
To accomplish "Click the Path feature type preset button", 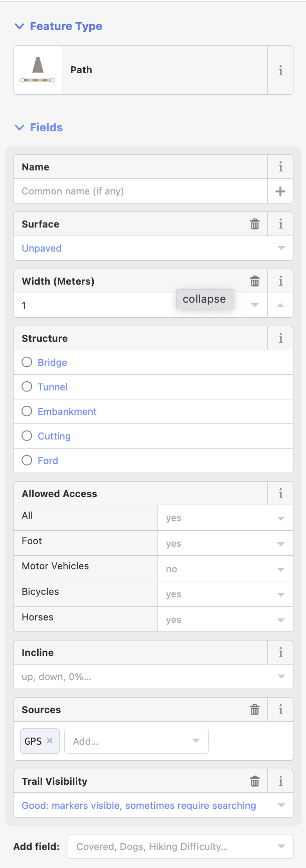I will pos(140,70).
